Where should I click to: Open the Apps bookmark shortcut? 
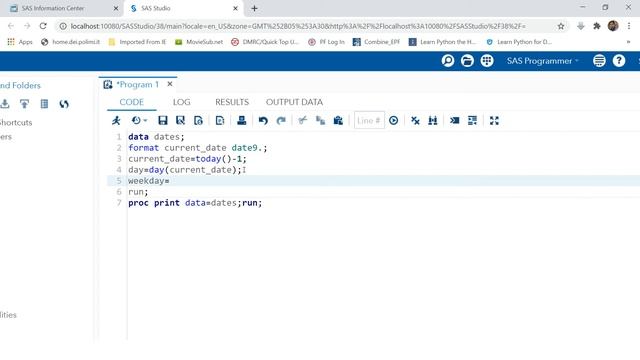[20, 42]
